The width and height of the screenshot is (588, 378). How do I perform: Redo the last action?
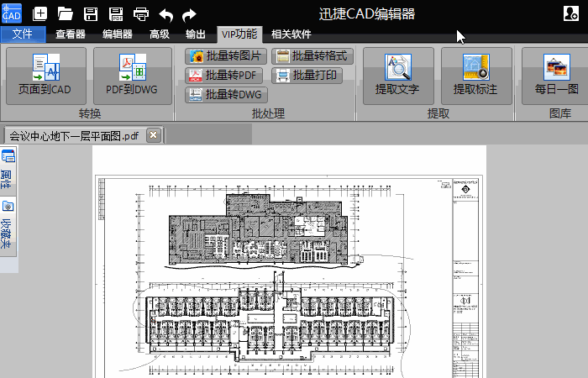pyautogui.click(x=189, y=14)
